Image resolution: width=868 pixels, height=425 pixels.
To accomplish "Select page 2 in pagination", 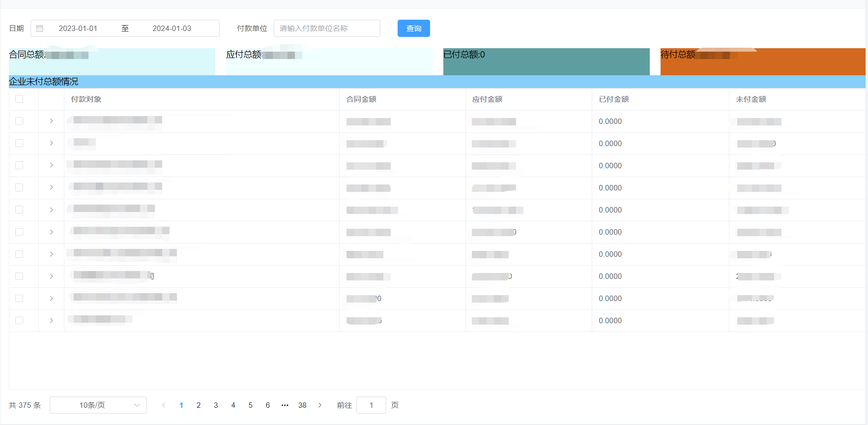I will click(199, 405).
